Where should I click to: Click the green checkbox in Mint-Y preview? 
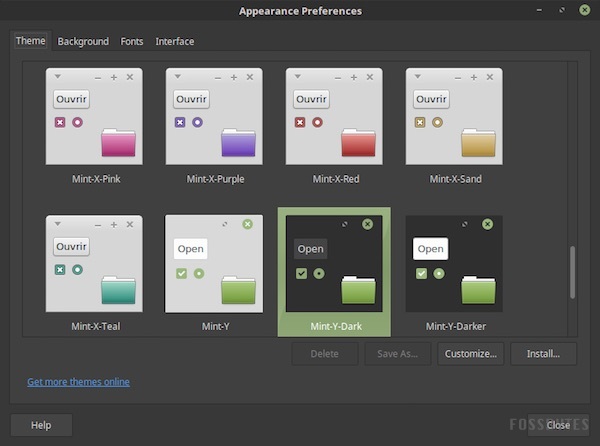[181, 273]
